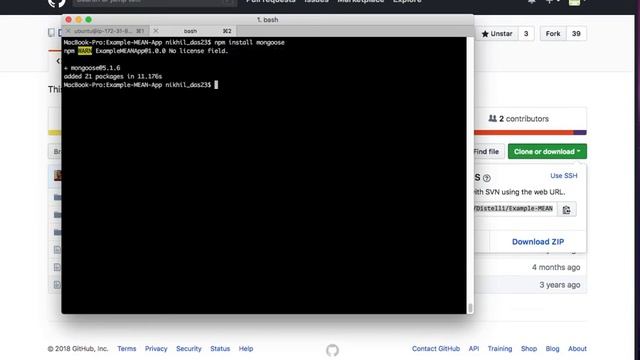Open the Shop footer link
Image resolution: width=640 pixels, height=360 pixels.
pyautogui.click(x=529, y=349)
